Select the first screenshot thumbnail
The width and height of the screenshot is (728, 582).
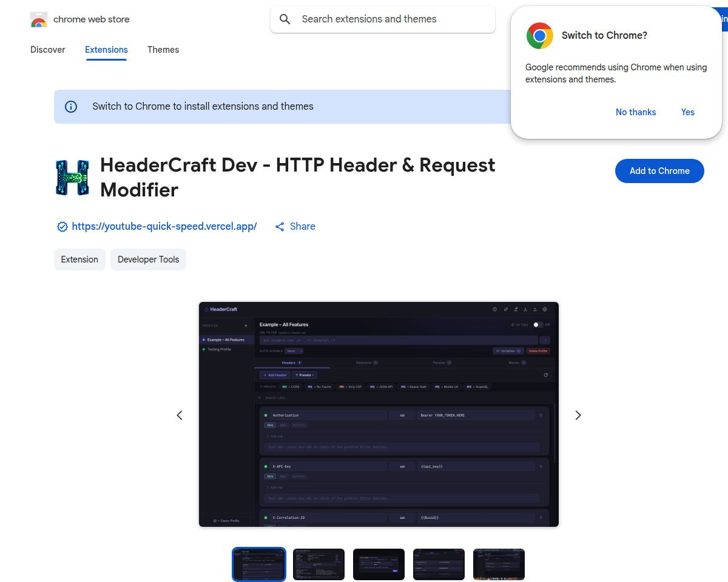259,564
